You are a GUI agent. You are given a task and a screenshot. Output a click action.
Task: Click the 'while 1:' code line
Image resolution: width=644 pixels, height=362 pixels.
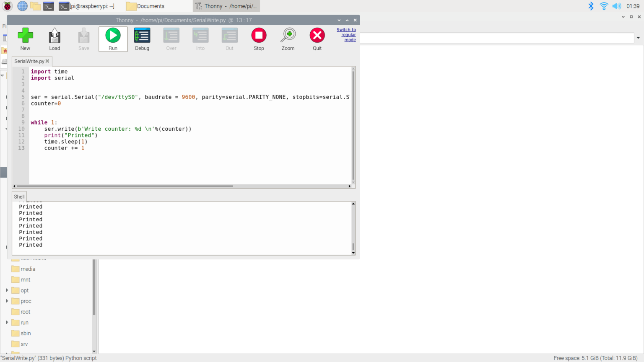(44, 122)
